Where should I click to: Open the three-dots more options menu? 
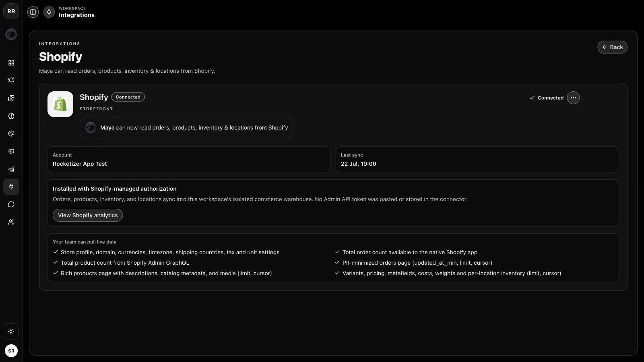coord(573,98)
